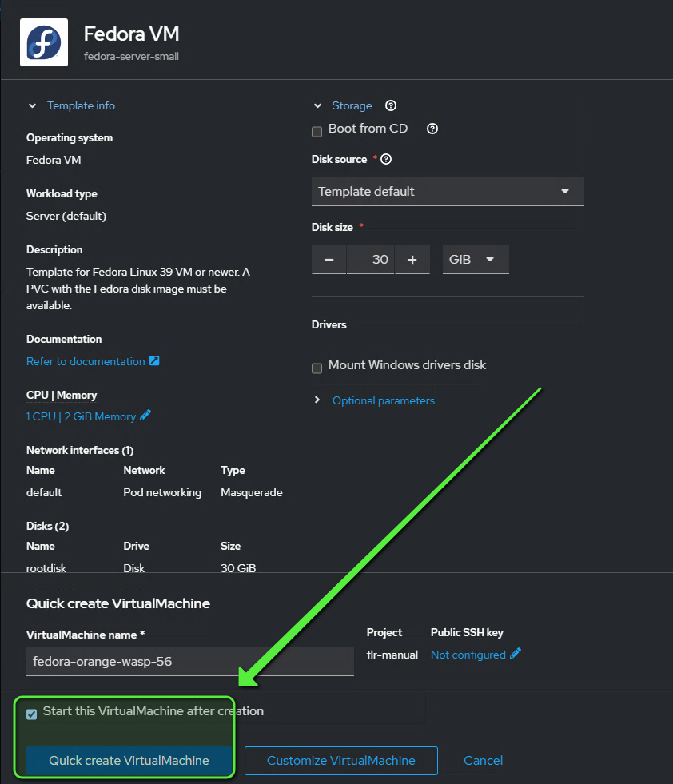Edit CPU and Memory pencil icon
This screenshot has height=784, width=673.
(145, 415)
